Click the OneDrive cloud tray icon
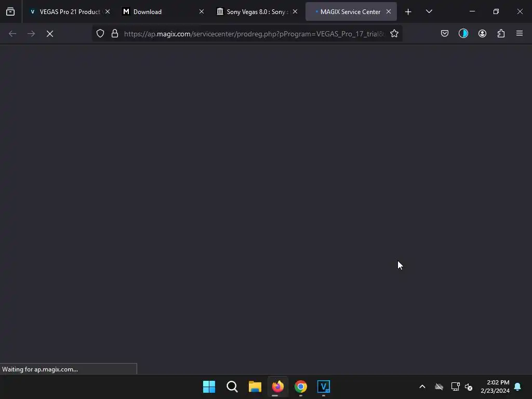 [439, 387]
